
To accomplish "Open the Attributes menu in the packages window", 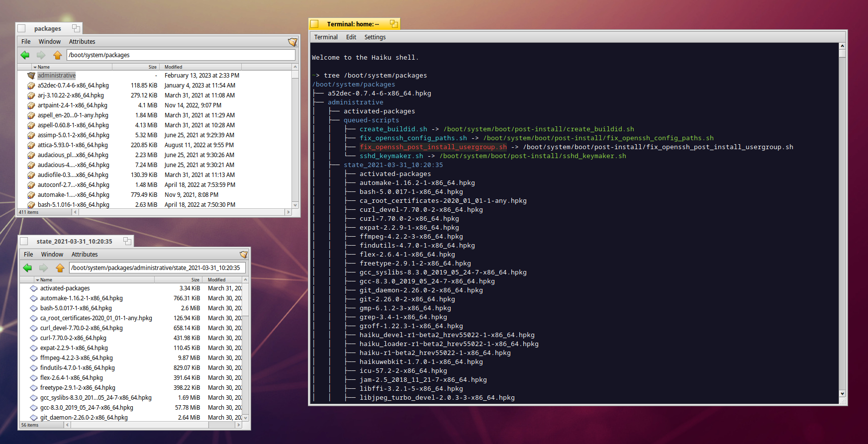I will click(82, 42).
